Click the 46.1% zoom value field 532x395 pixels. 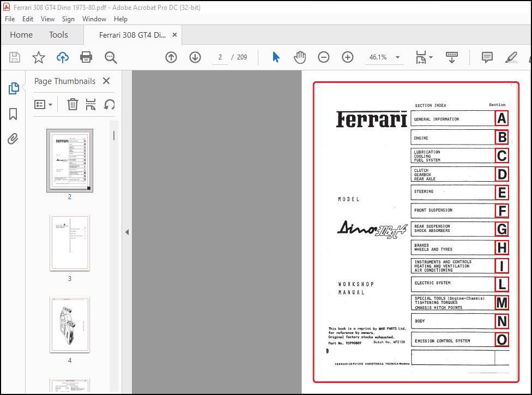click(378, 57)
